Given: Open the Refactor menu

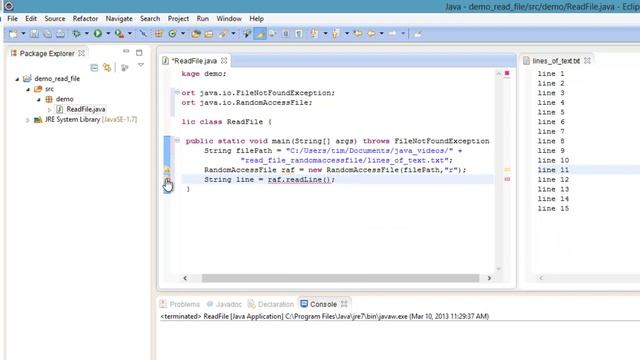Looking at the screenshot, I should pos(85,19).
